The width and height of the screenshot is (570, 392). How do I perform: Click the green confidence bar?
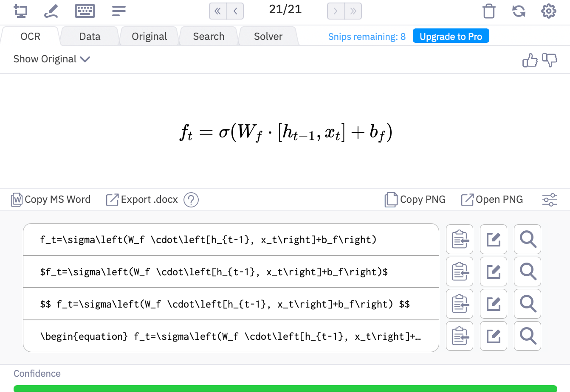285,389
